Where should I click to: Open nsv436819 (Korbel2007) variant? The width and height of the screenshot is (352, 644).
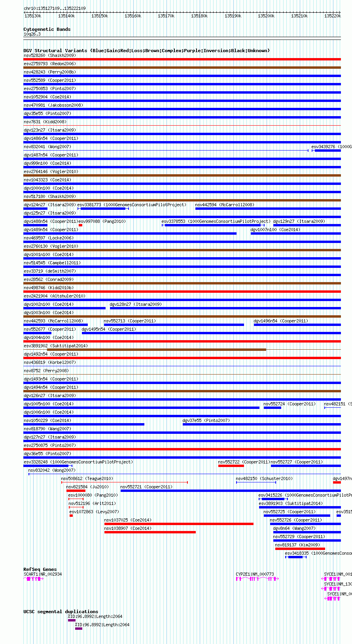click(x=50, y=362)
